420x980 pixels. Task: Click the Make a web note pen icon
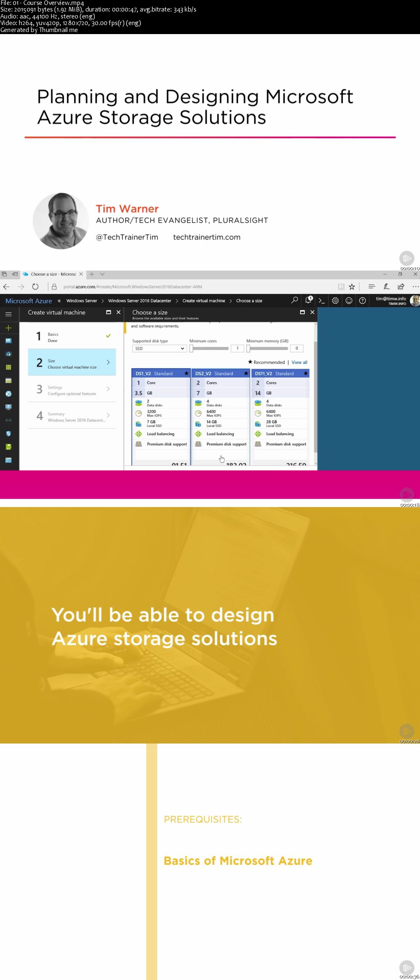point(386,287)
